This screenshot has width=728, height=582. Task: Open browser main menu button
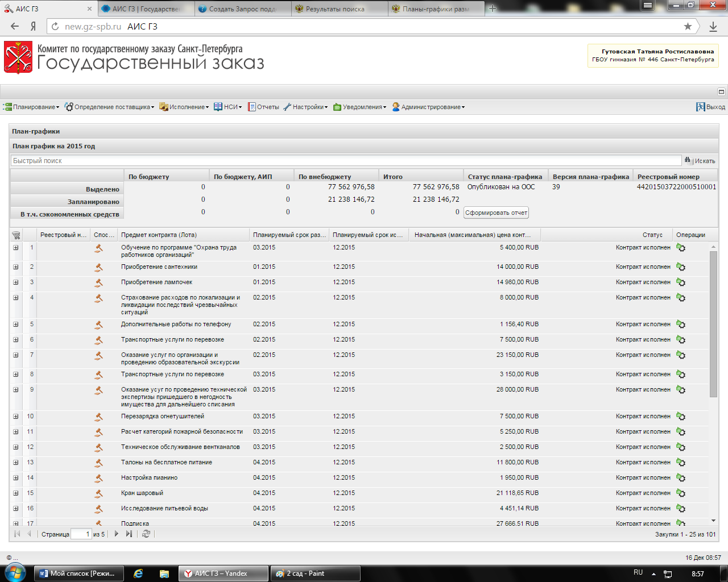pos(647,5)
